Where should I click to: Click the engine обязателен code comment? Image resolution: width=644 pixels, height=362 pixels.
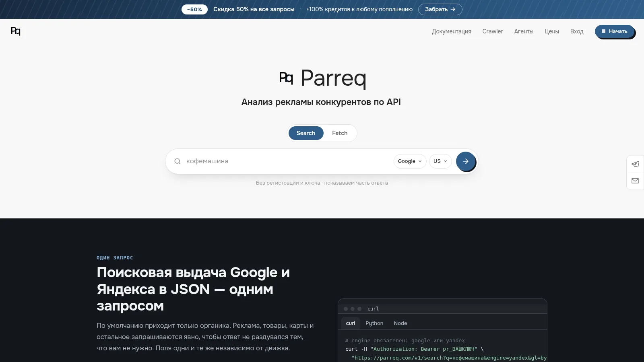pyautogui.click(x=405, y=341)
